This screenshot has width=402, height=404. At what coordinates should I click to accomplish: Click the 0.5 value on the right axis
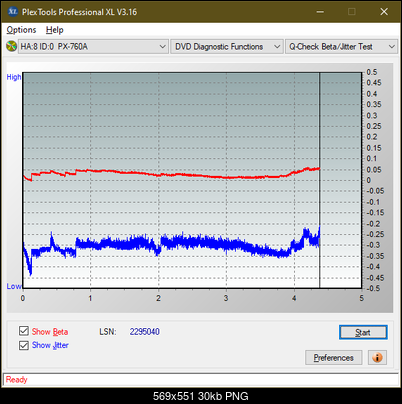pos(372,72)
